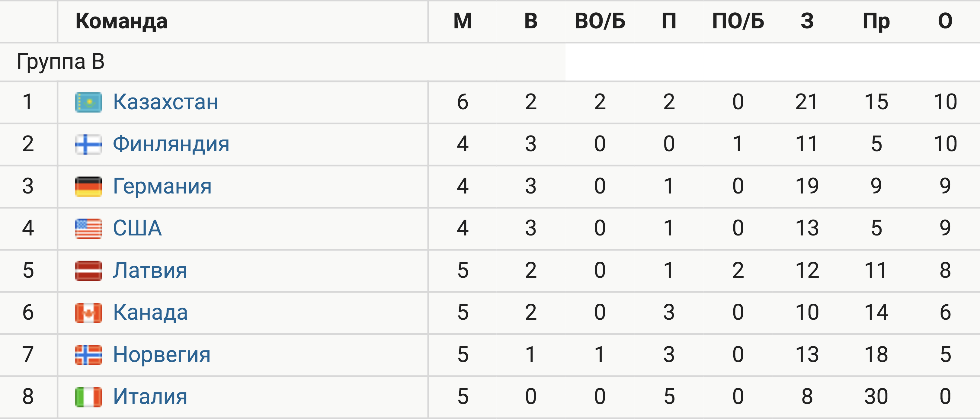This screenshot has height=419, width=980.
Task: Click the Norway flag icon
Action: 89,355
